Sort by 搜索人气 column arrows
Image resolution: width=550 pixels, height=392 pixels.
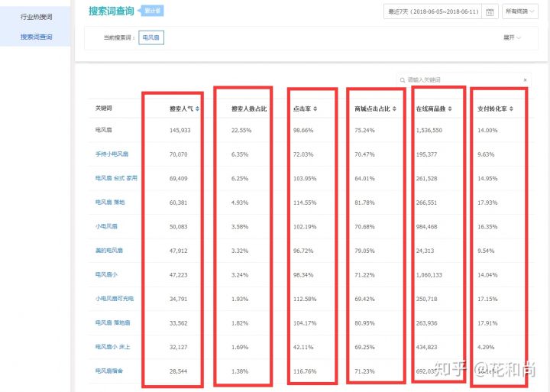tap(198, 109)
